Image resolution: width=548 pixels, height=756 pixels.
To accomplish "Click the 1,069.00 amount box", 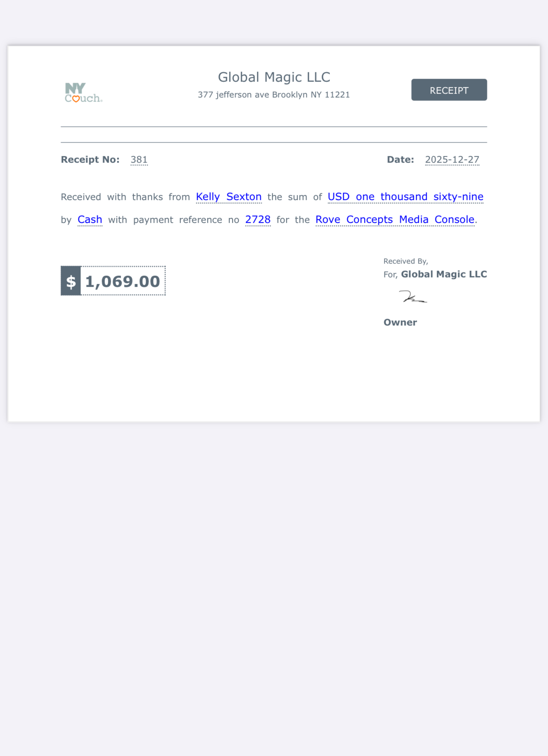I will coord(122,281).
